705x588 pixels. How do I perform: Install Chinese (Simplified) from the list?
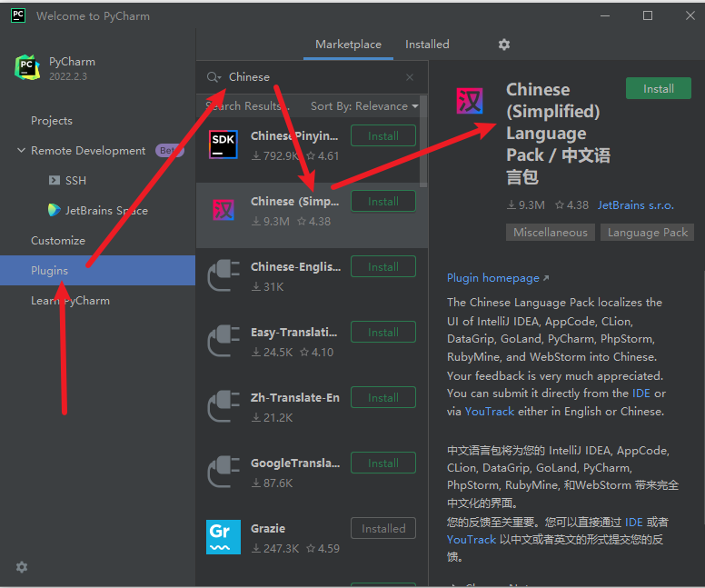[x=383, y=201]
